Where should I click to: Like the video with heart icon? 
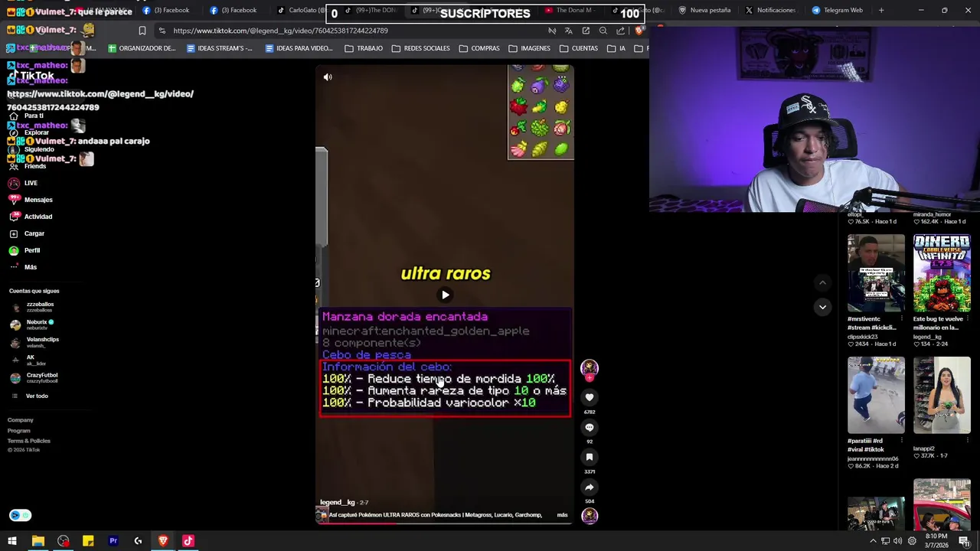(590, 397)
